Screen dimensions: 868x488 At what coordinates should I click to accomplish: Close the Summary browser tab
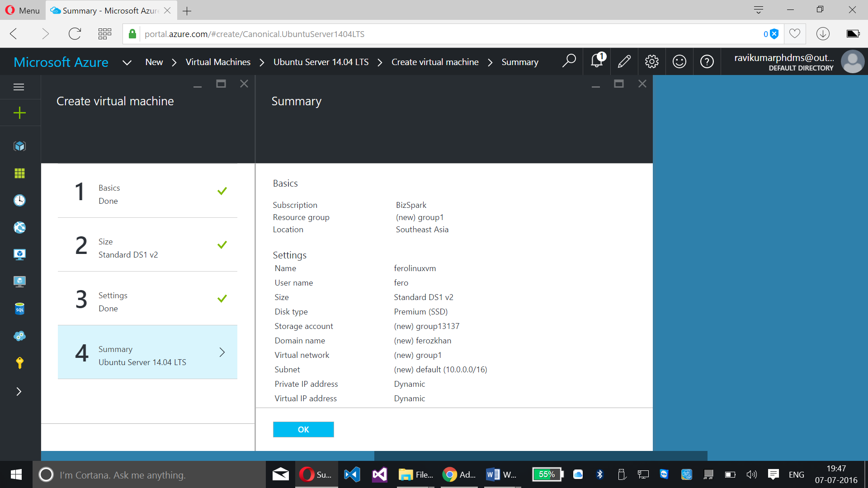pyautogui.click(x=167, y=10)
